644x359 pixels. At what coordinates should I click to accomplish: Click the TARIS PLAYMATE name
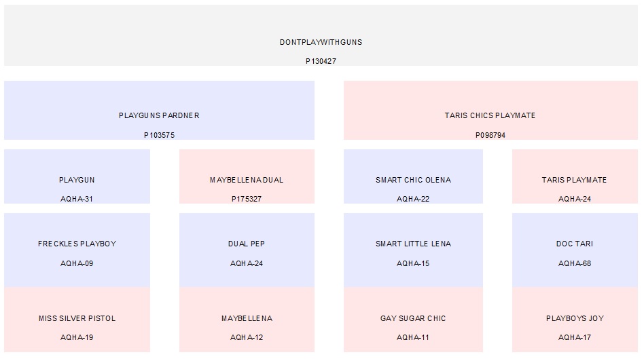(x=574, y=180)
